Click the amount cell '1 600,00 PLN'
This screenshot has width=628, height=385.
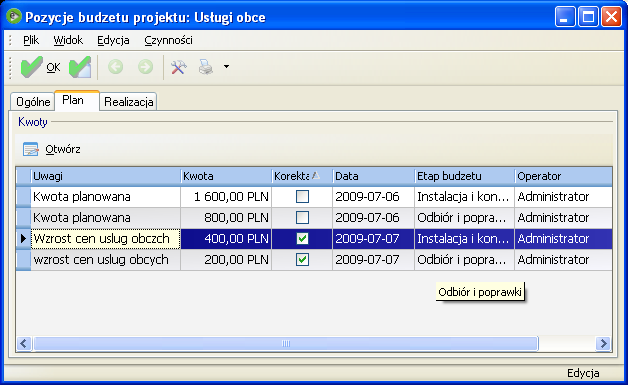[226, 197]
